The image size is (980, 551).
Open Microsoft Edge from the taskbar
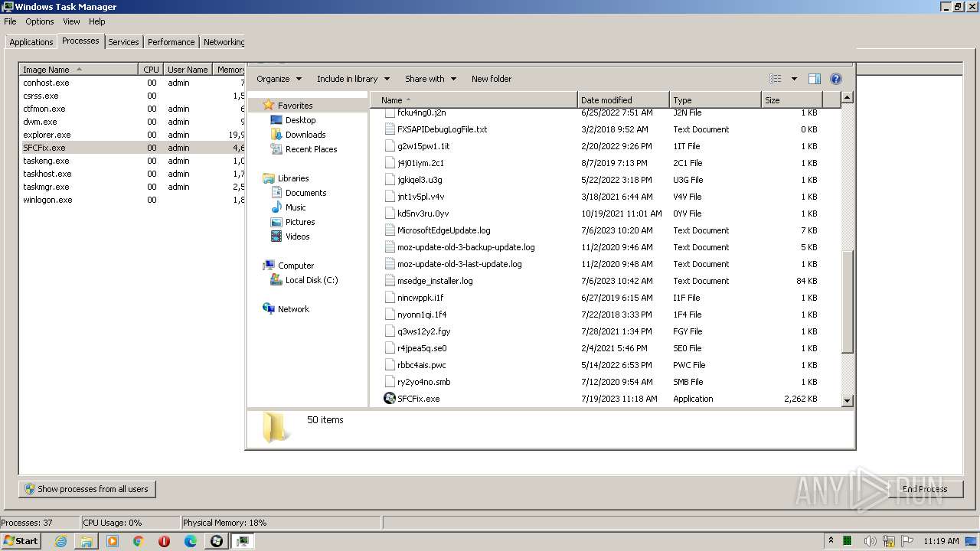tap(191, 541)
